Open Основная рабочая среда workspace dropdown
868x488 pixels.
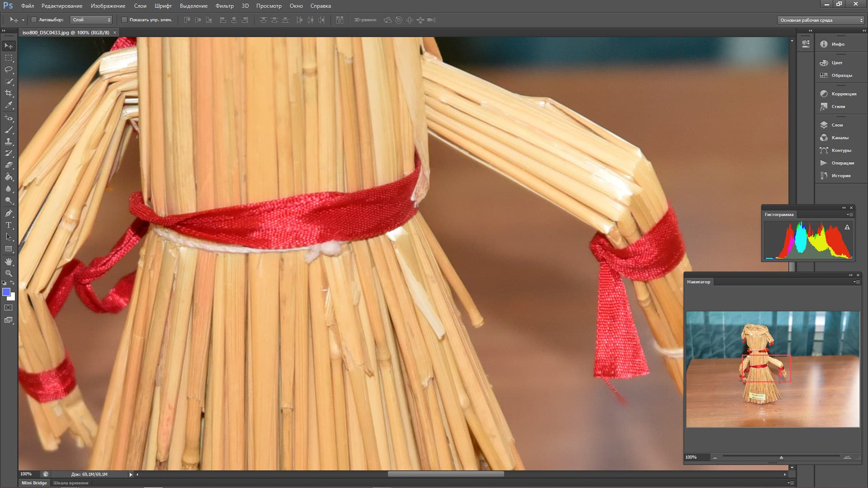tap(821, 20)
